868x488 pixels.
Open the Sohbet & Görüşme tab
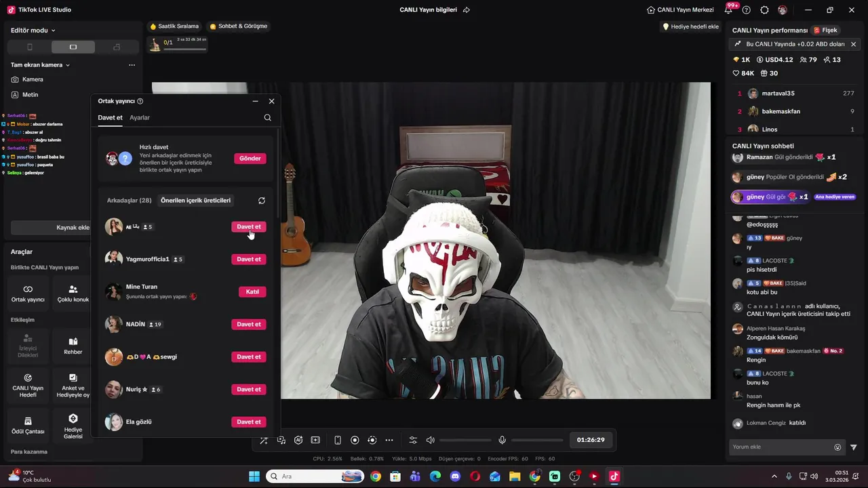[239, 26]
